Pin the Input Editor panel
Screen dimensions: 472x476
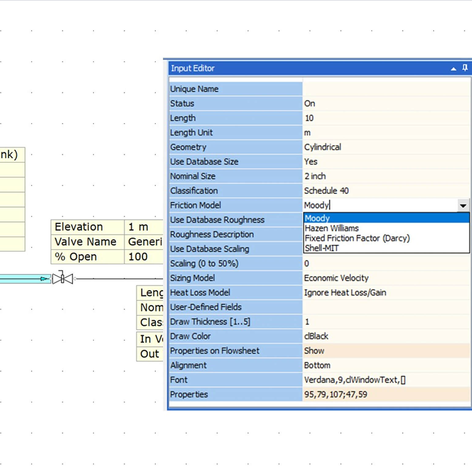click(465, 68)
